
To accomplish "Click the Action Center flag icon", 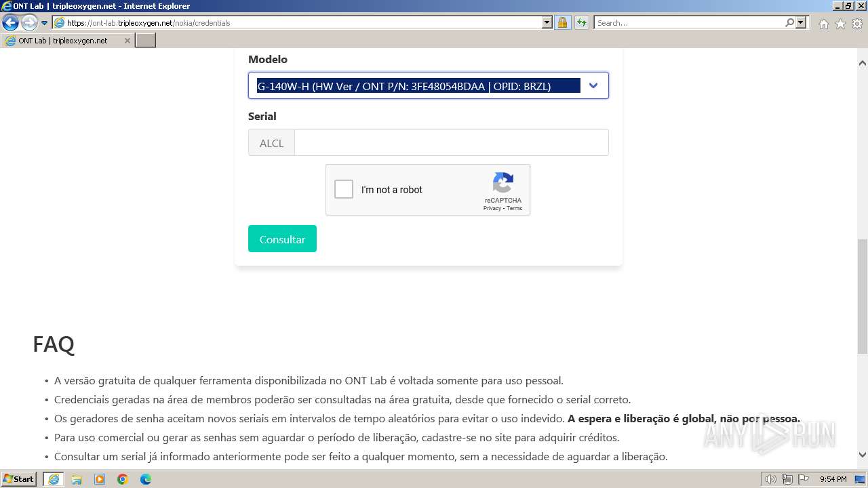I will coord(803,479).
